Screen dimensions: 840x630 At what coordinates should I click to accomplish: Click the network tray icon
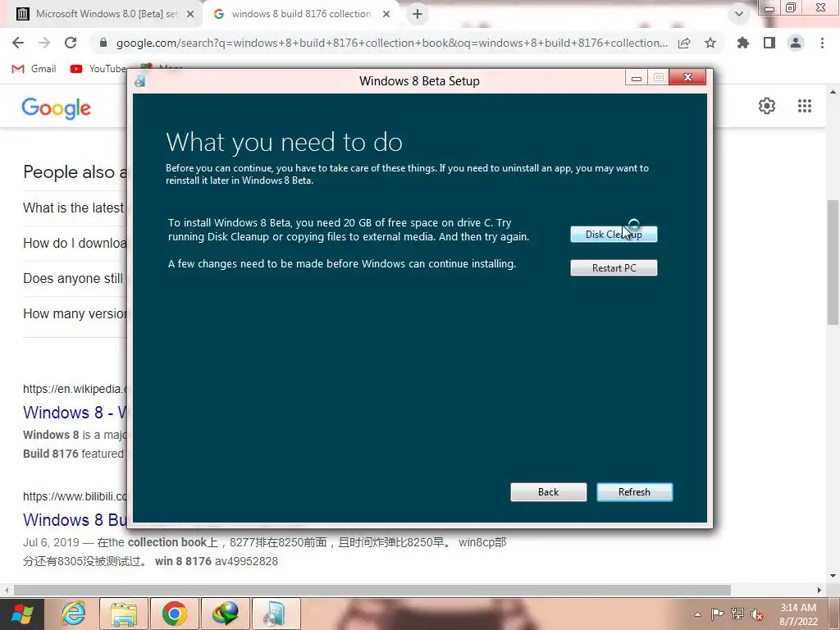[737, 614]
